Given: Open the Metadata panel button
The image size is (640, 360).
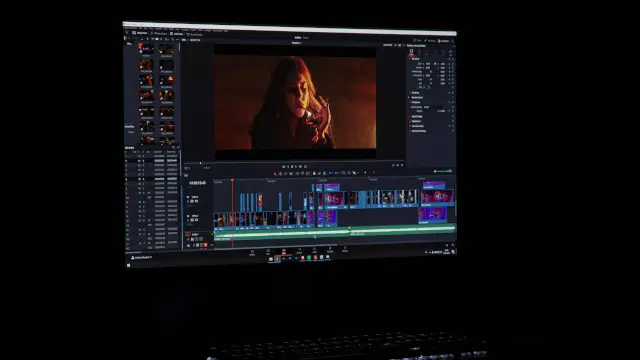Looking at the screenshot, I should [x=430, y=41].
